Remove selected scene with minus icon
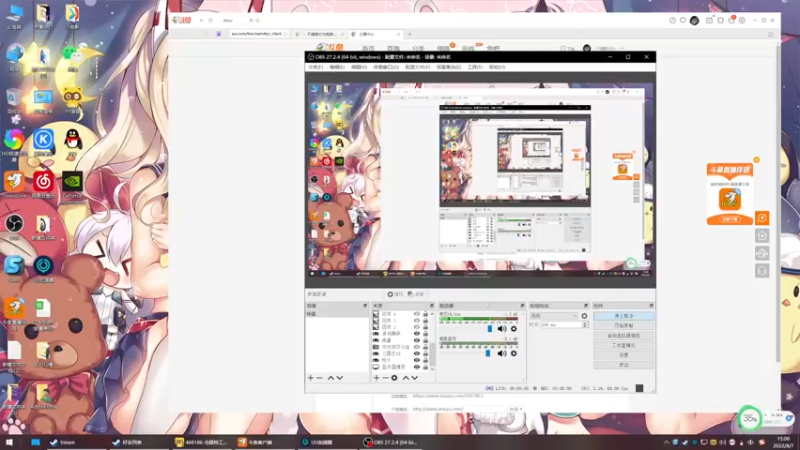Viewport: 800px width, 450px height. [319, 378]
